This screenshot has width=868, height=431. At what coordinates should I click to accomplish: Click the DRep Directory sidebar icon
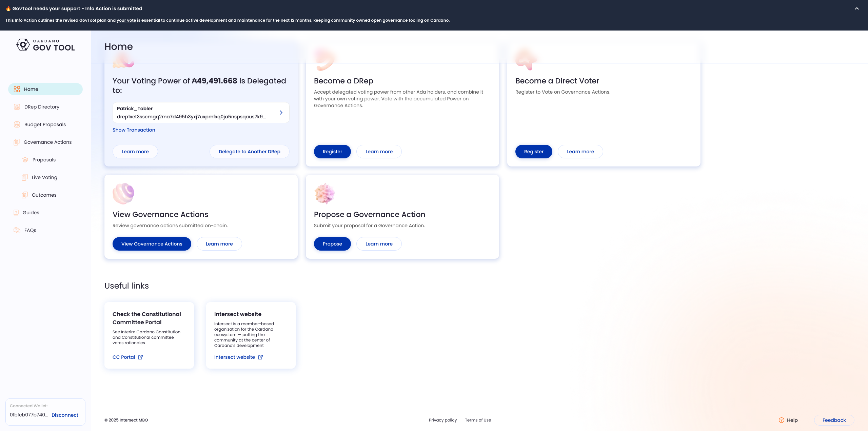pyautogui.click(x=17, y=107)
